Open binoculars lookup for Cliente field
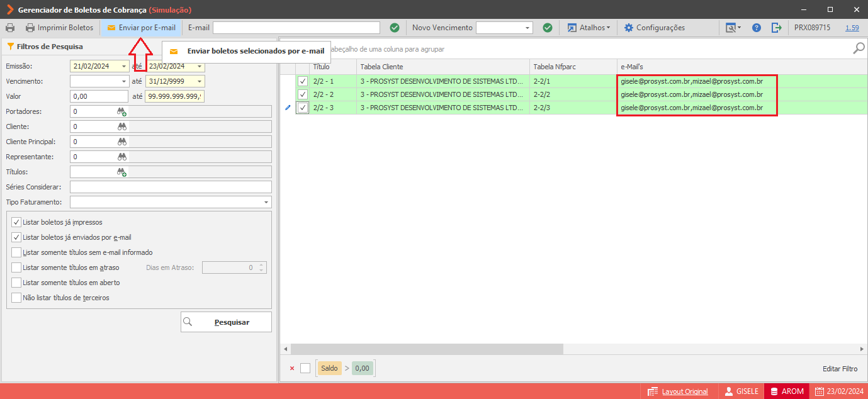The width and height of the screenshot is (868, 399). click(122, 126)
